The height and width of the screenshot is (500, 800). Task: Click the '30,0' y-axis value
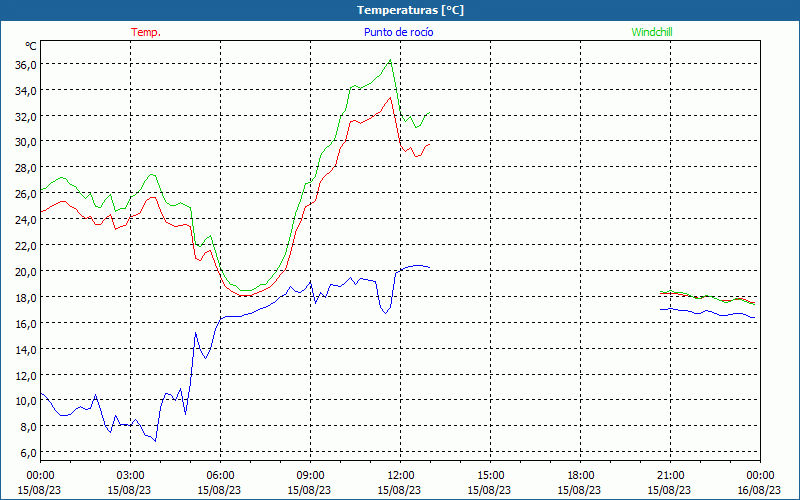coord(26,142)
